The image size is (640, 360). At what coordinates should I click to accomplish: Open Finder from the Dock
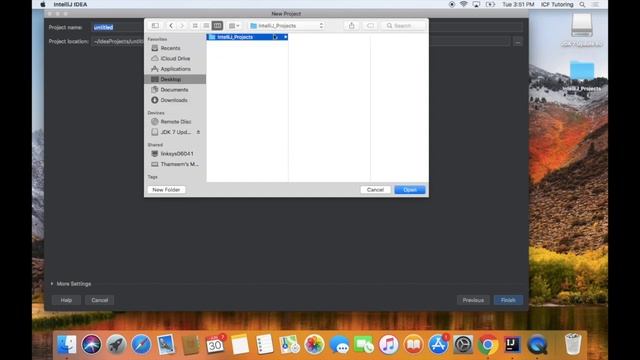(x=67, y=344)
